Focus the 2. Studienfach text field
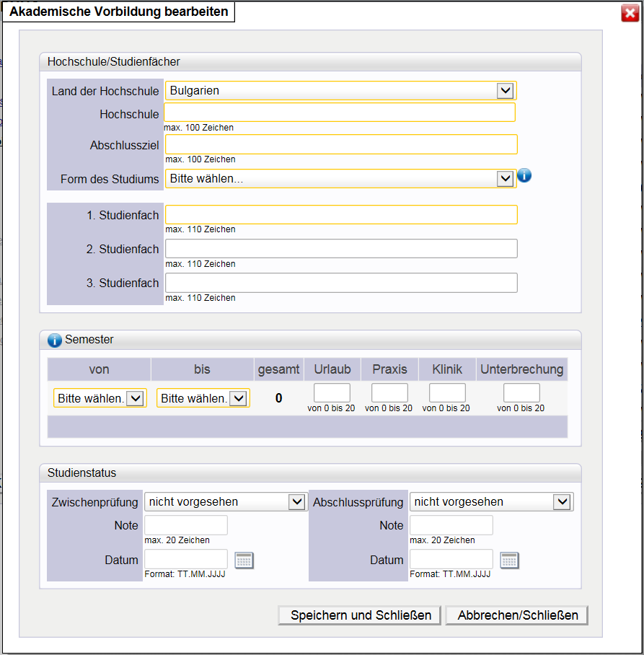The image size is (644, 655). coord(341,249)
